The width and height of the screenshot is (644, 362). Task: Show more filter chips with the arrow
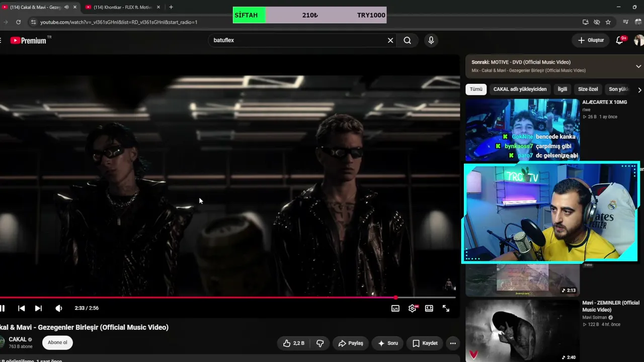coord(639,90)
